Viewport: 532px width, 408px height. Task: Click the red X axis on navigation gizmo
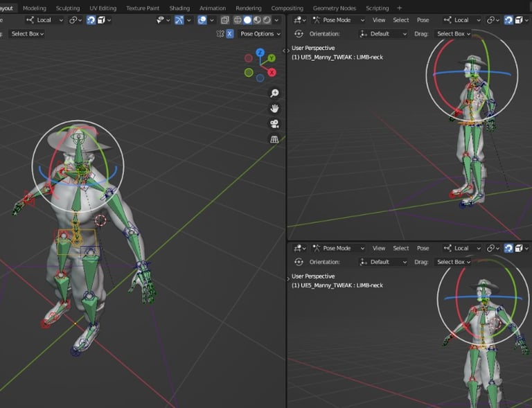click(272, 72)
